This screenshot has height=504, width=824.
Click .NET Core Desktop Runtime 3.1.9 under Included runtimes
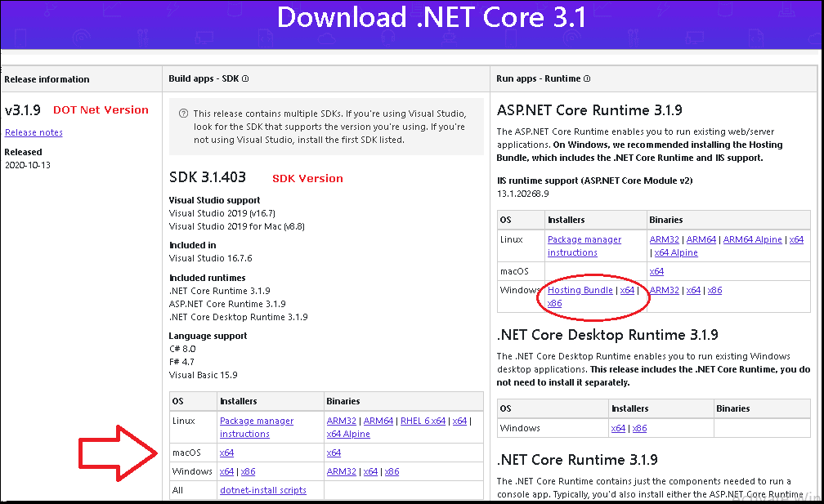click(x=239, y=317)
